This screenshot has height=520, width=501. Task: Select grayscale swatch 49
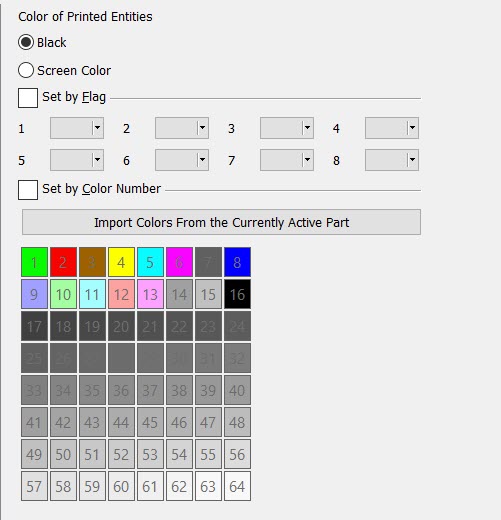tap(34, 454)
